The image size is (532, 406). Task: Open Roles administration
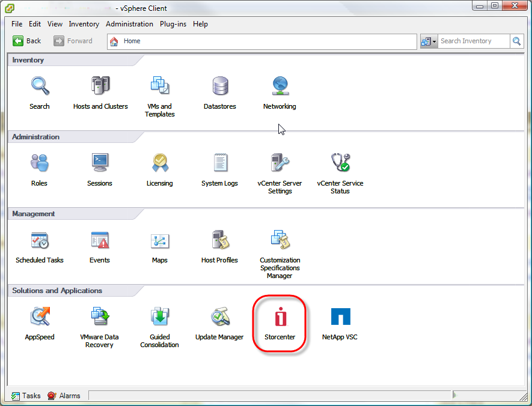point(39,162)
